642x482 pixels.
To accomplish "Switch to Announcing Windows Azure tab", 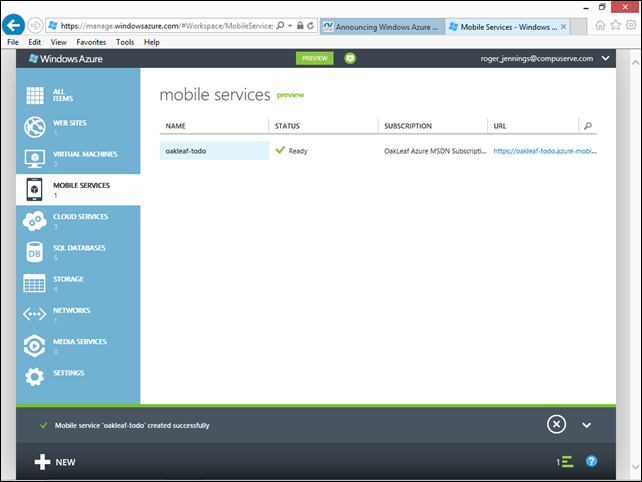I will pos(382,27).
